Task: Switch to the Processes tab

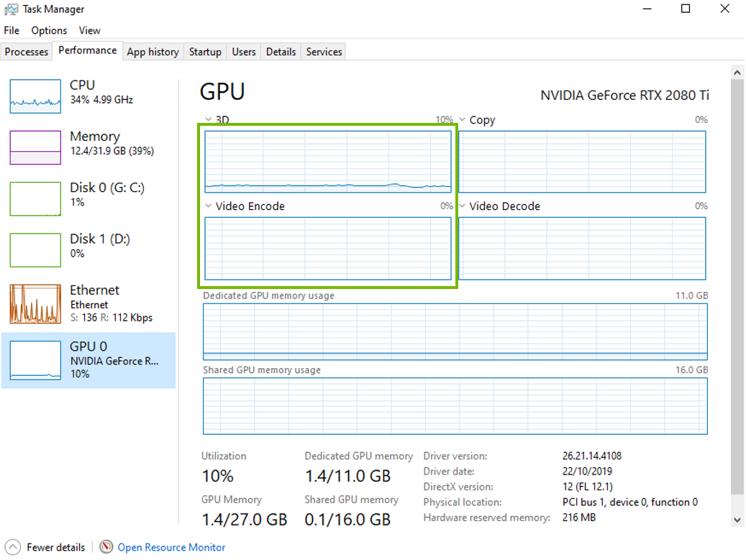Action: (27, 51)
